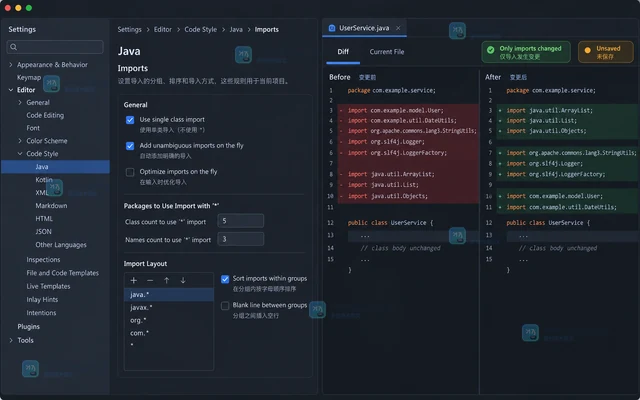Toggle Use single class import checkbox

tap(130, 120)
